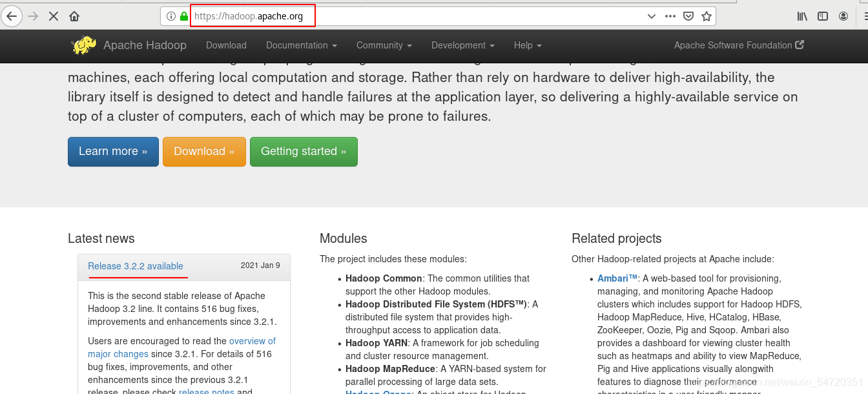Expand the Community dropdown menu

click(x=384, y=45)
